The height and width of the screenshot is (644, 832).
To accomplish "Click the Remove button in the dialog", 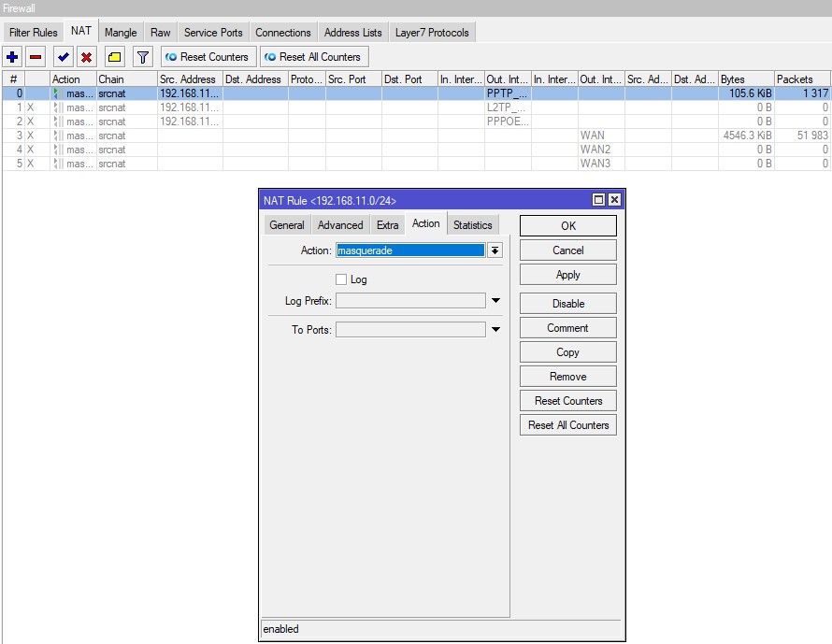I will click(x=568, y=376).
